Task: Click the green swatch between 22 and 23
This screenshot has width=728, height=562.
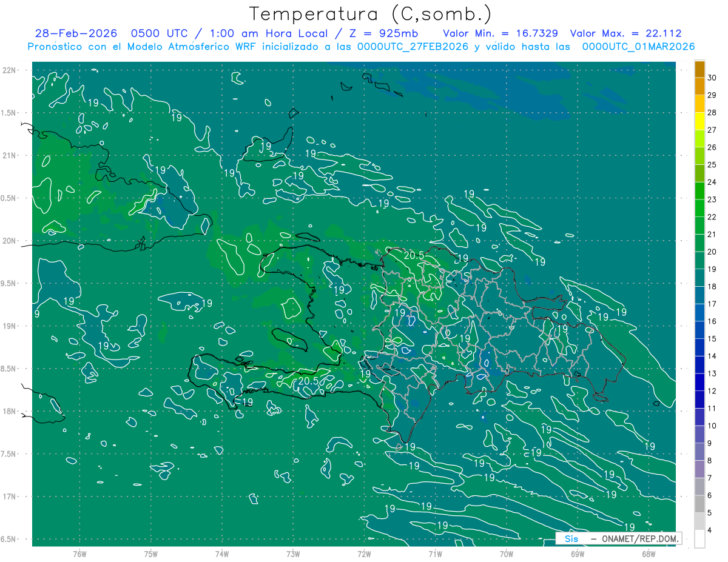Action: 699,208
